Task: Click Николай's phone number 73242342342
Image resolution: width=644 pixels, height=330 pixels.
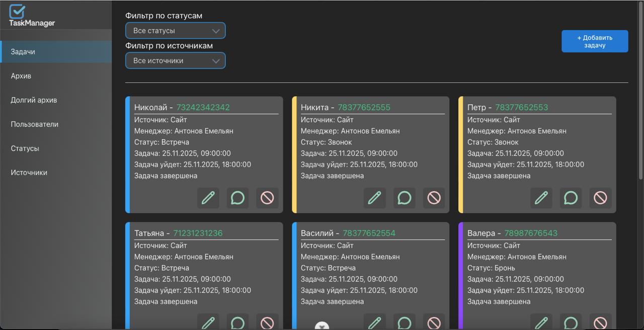Action: (203, 107)
